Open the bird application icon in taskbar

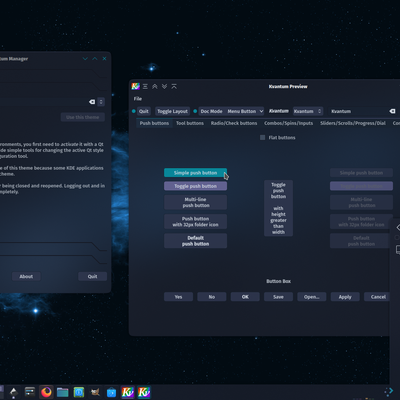click(95, 392)
